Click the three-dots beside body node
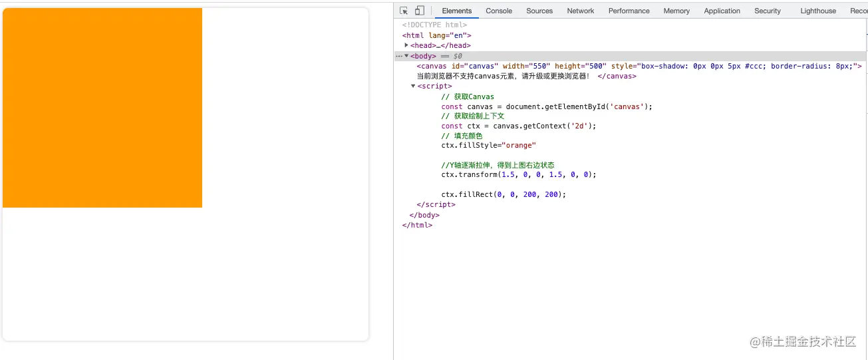The width and height of the screenshot is (868, 360). pos(398,56)
